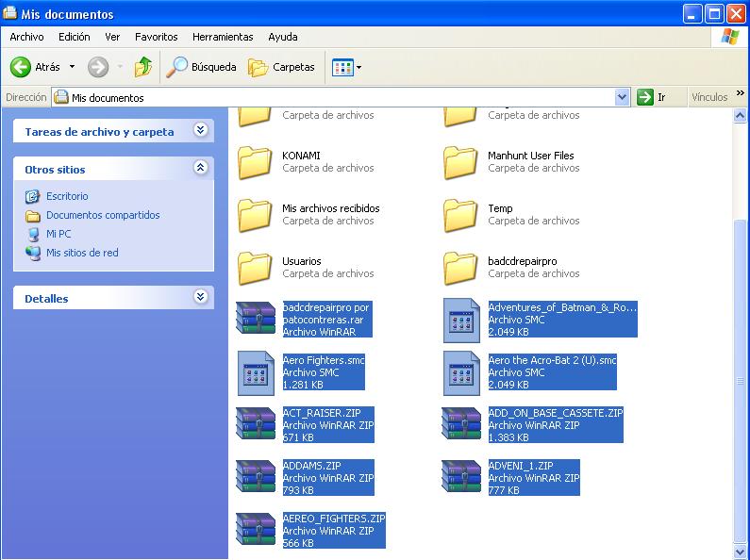This screenshot has width=750, height=560.
Task: Open the Atrás history dropdown arrow
Action: coord(73,67)
